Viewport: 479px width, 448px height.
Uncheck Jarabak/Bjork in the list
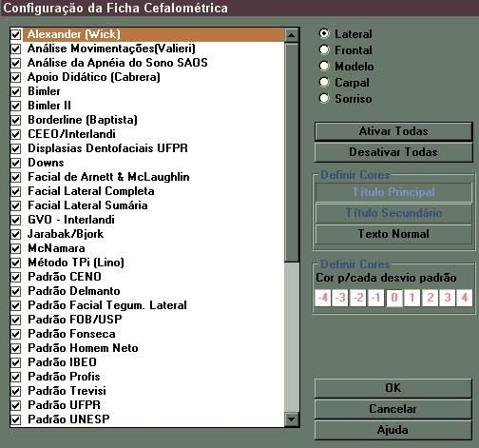tap(16, 234)
